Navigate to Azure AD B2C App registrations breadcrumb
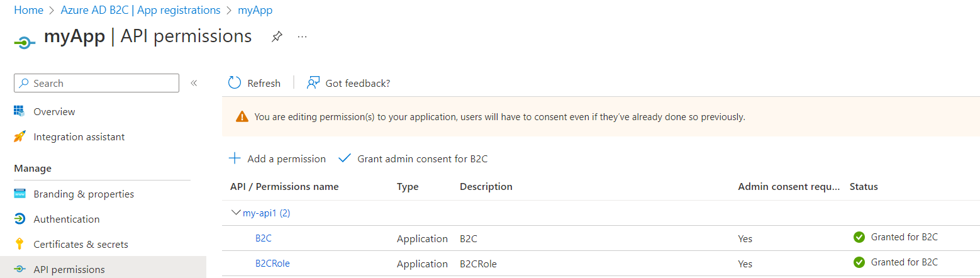 [141, 10]
